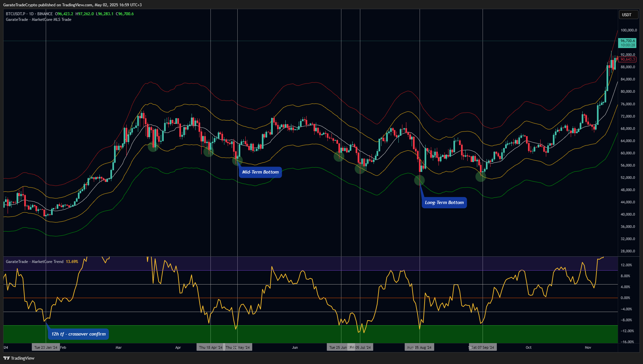Image resolution: width=643 pixels, height=364 pixels.
Task: Click the 13.69% trend value readout
Action: pyautogui.click(x=72, y=262)
